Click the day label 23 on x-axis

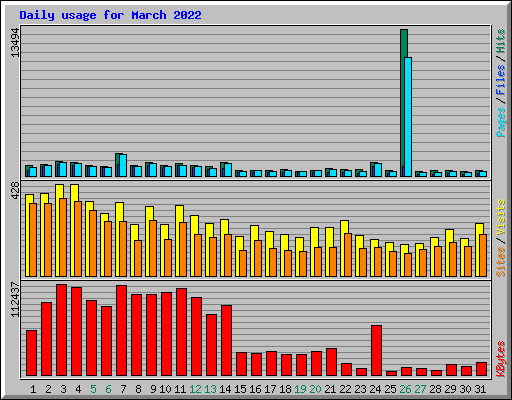click(x=360, y=389)
